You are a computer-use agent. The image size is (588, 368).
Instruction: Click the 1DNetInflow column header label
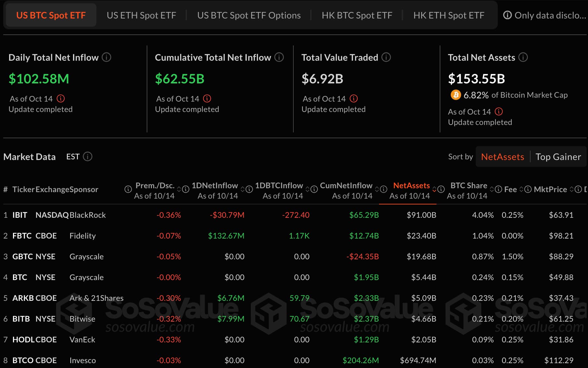pos(215,185)
